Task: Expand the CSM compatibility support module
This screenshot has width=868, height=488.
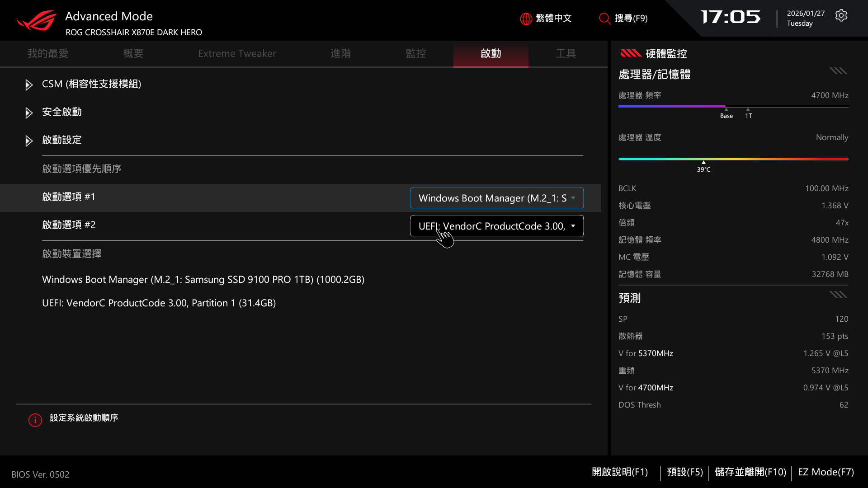Action: [x=91, y=84]
